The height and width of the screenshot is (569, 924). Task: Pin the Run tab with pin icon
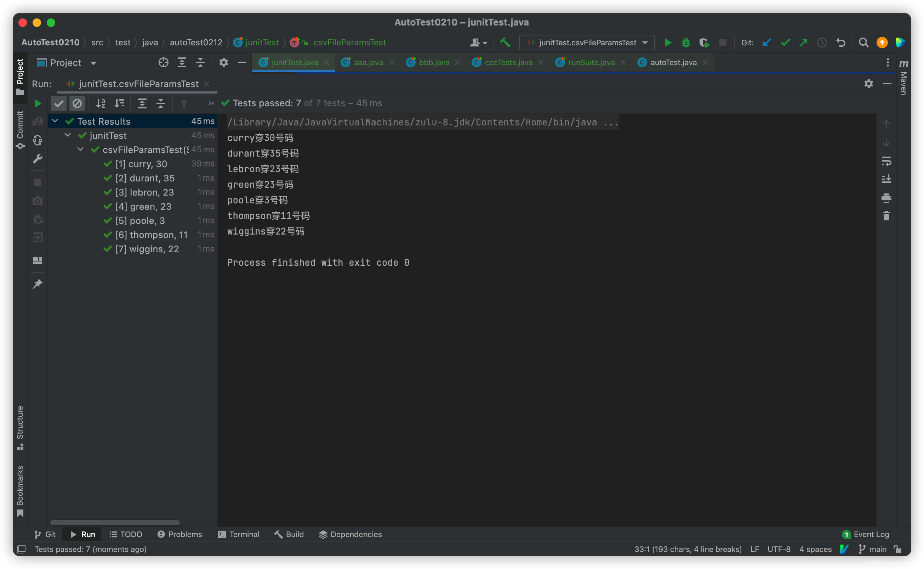tap(38, 284)
